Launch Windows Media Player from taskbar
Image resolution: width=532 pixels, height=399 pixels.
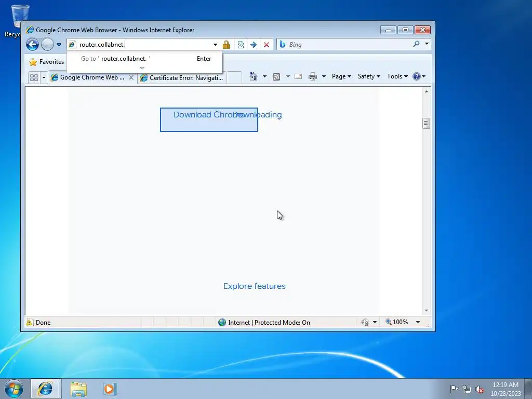click(110, 389)
